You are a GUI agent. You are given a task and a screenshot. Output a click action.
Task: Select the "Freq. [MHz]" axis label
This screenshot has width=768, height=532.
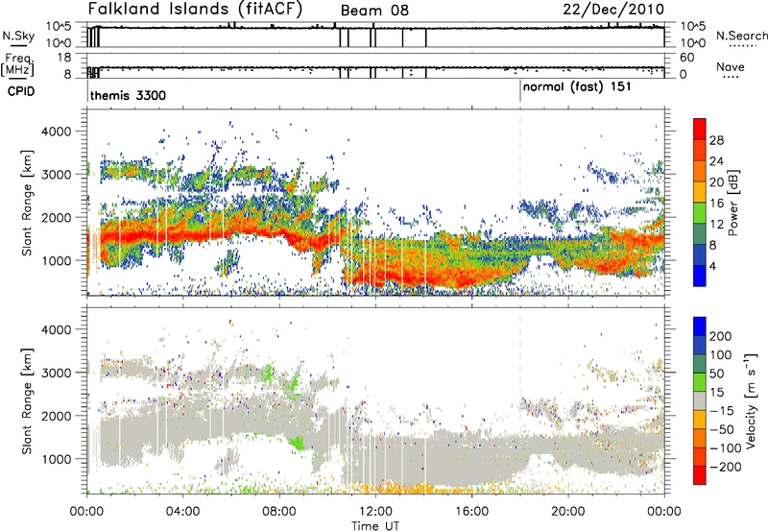tap(17, 65)
